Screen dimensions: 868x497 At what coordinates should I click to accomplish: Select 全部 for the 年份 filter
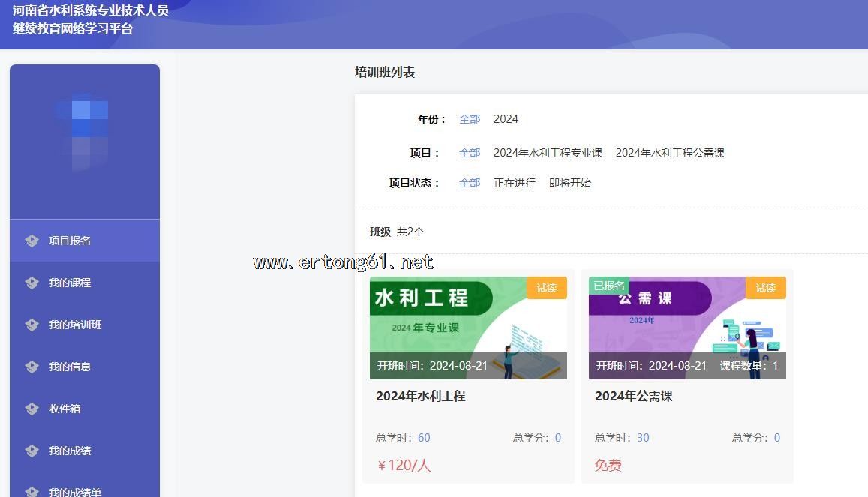(x=470, y=119)
